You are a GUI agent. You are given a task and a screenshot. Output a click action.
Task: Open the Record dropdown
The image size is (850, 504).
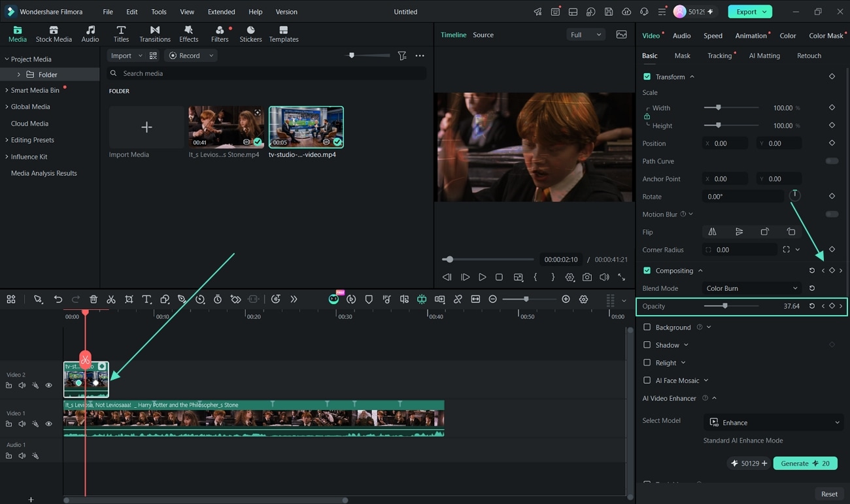(191, 56)
